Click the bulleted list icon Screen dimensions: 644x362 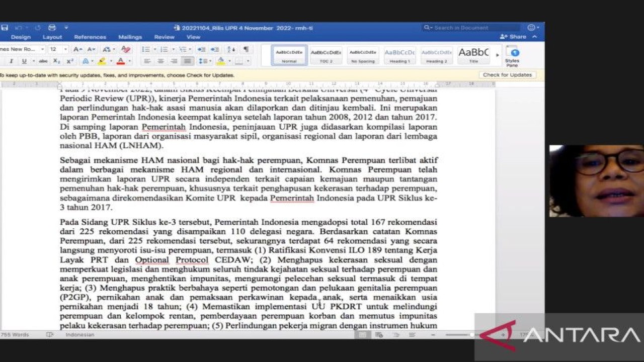(146, 49)
